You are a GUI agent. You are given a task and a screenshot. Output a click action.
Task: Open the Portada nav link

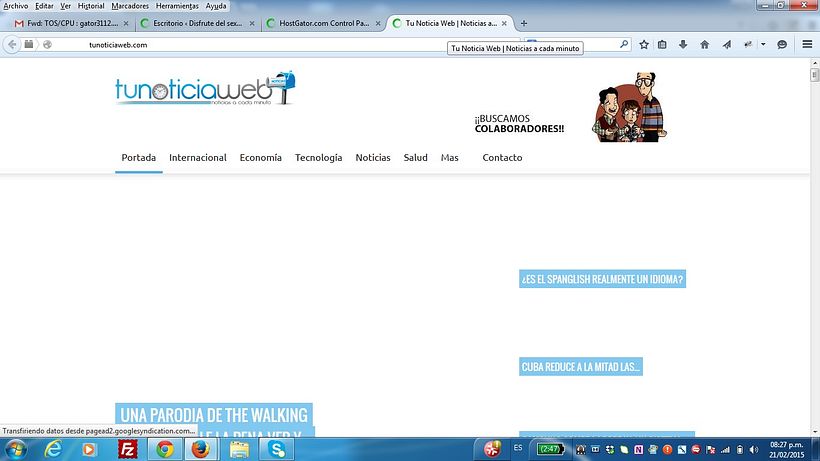(x=139, y=157)
